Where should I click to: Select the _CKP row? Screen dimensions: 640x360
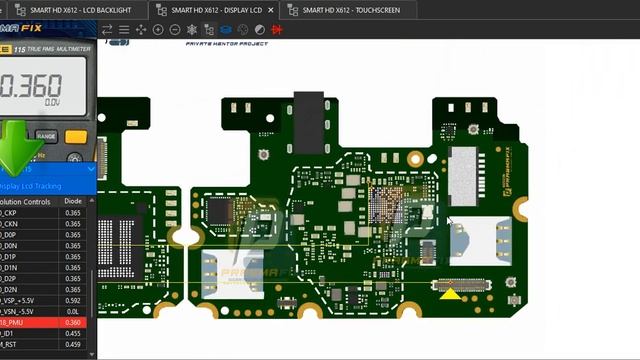pyautogui.click(x=43, y=213)
